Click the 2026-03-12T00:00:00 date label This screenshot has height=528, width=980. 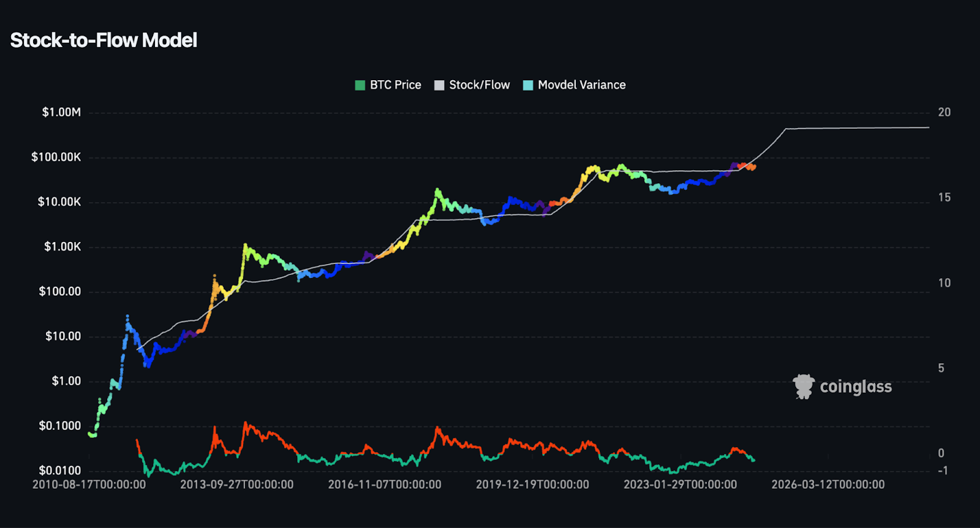828,485
